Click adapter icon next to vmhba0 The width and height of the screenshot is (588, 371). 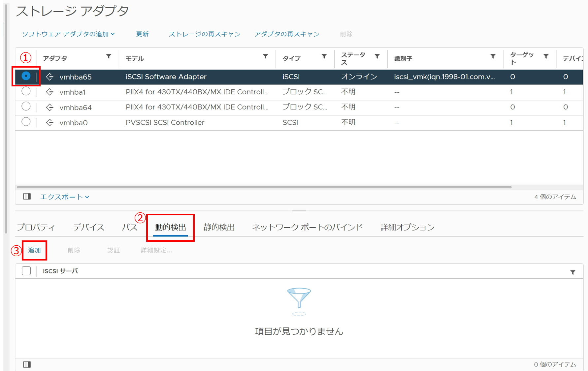[x=50, y=123]
